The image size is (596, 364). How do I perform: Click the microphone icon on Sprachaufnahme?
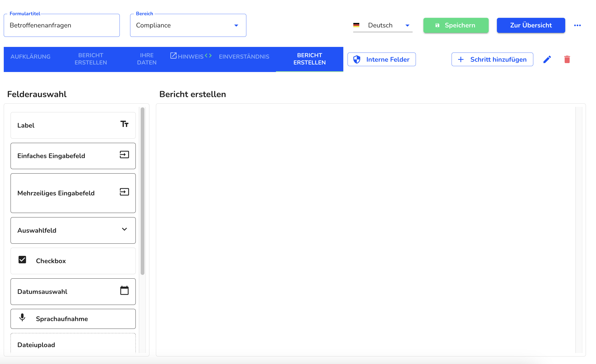click(x=22, y=317)
